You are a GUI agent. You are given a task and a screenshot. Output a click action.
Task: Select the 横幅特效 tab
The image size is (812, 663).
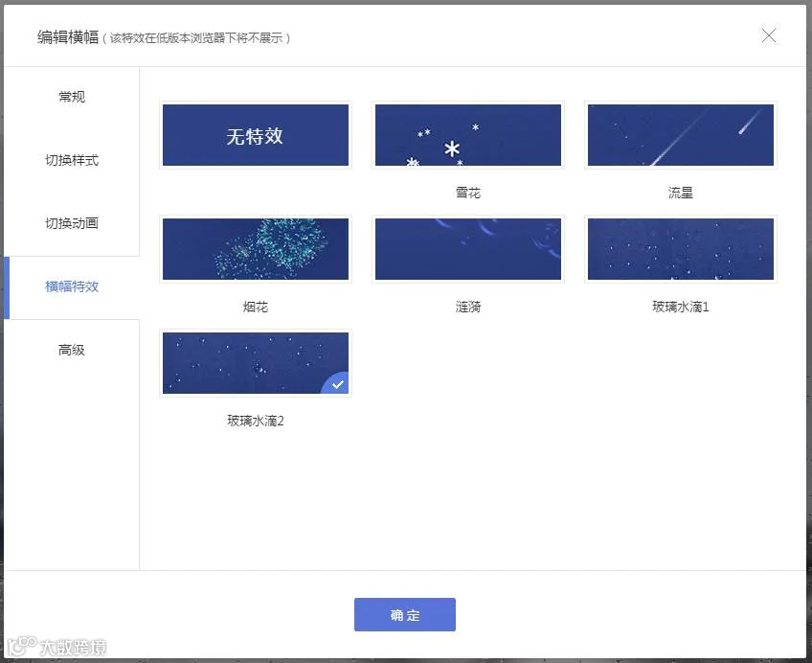72,286
